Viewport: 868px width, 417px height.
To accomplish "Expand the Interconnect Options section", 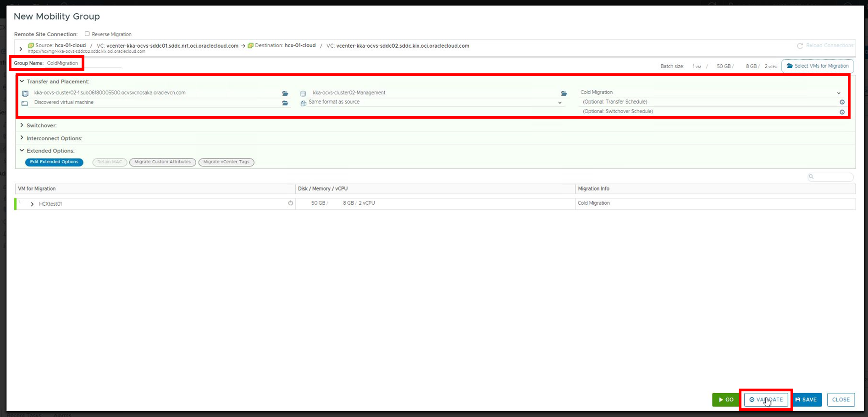I will [22, 138].
